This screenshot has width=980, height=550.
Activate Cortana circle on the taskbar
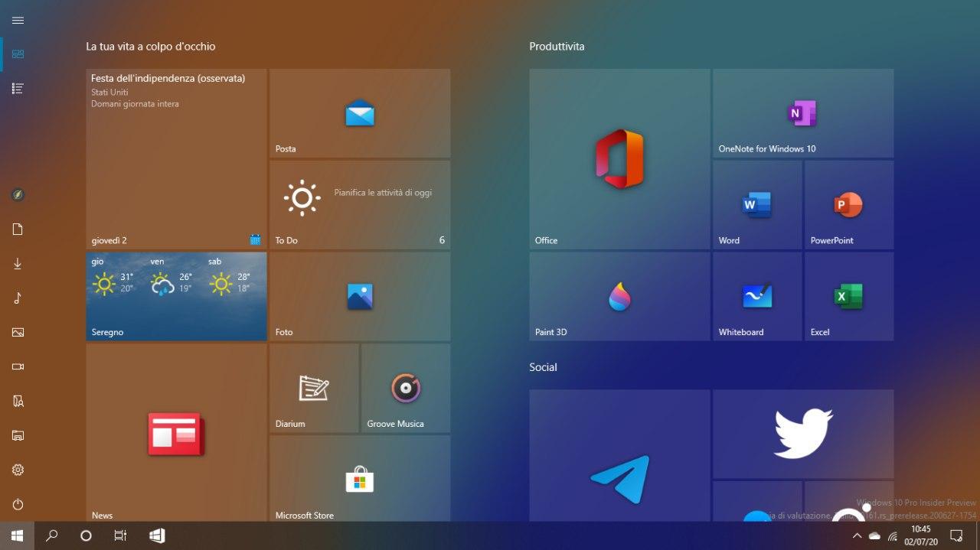86,535
